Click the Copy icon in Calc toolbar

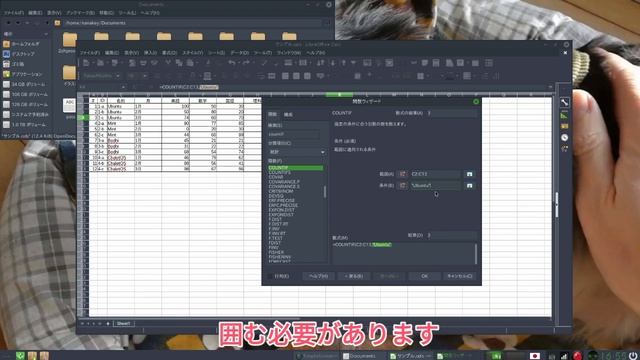[x=179, y=63]
